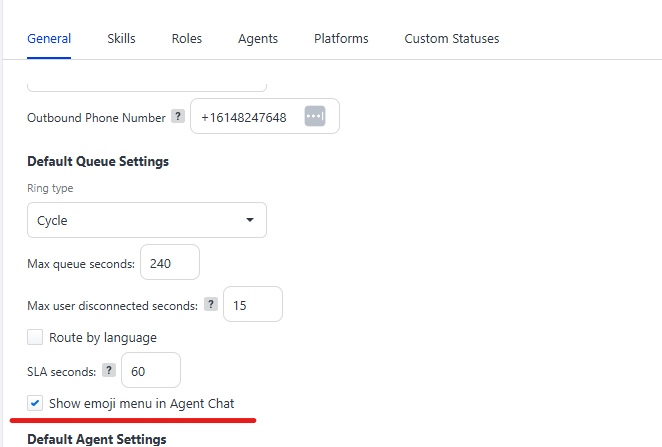The height and width of the screenshot is (447, 662).
Task: Enable the Route by language checkbox
Action: pos(35,337)
